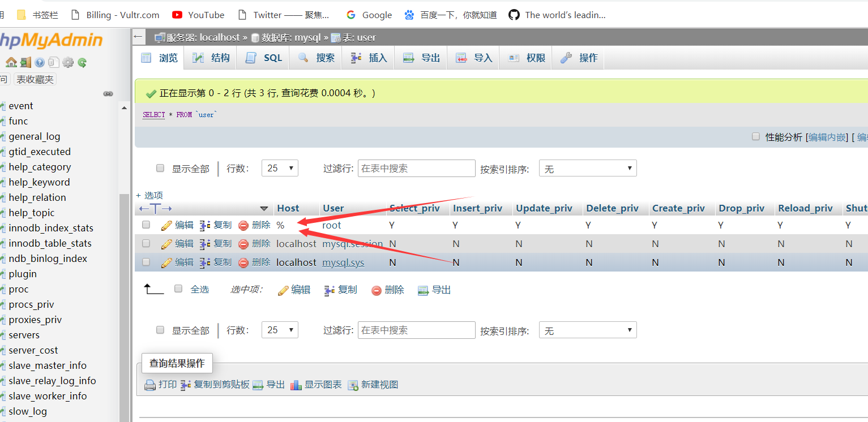The width and height of the screenshot is (868, 422).
Task: Open the SQL tab
Action: [x=263, y=58]
